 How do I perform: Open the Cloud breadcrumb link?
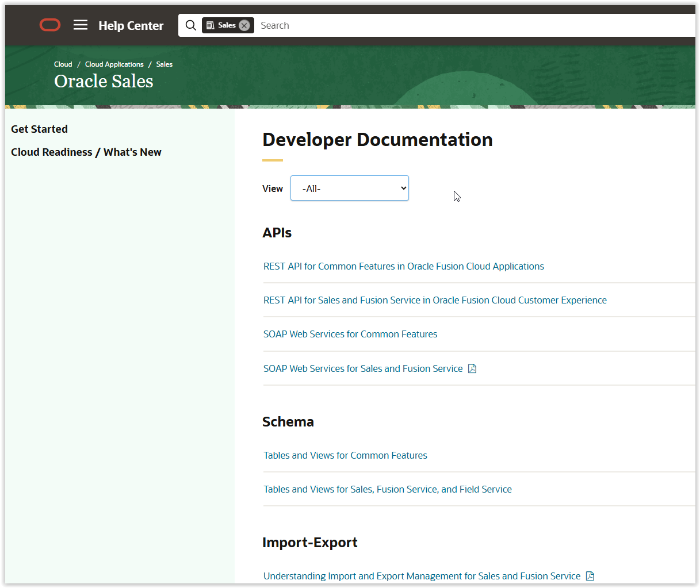point(63,64)
